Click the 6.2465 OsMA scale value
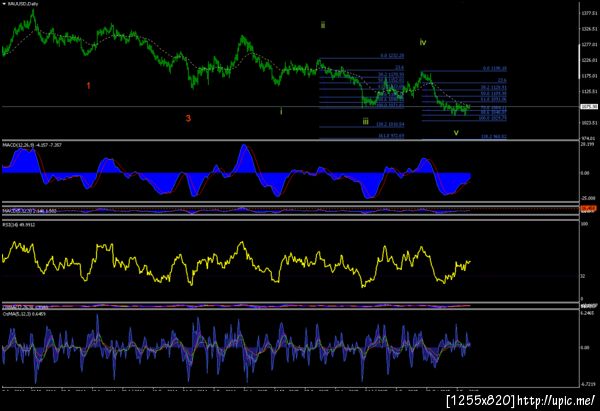 (588, 313)
